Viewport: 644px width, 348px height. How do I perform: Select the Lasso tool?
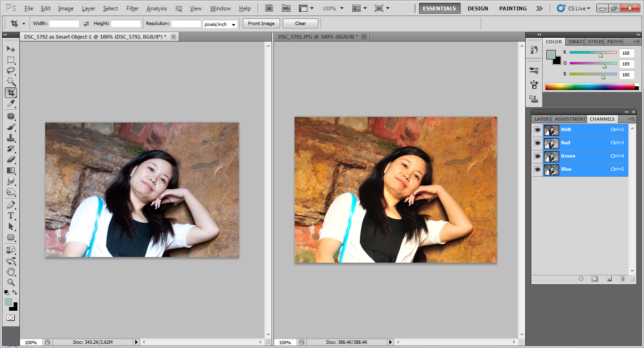click(x=11, y=71)
